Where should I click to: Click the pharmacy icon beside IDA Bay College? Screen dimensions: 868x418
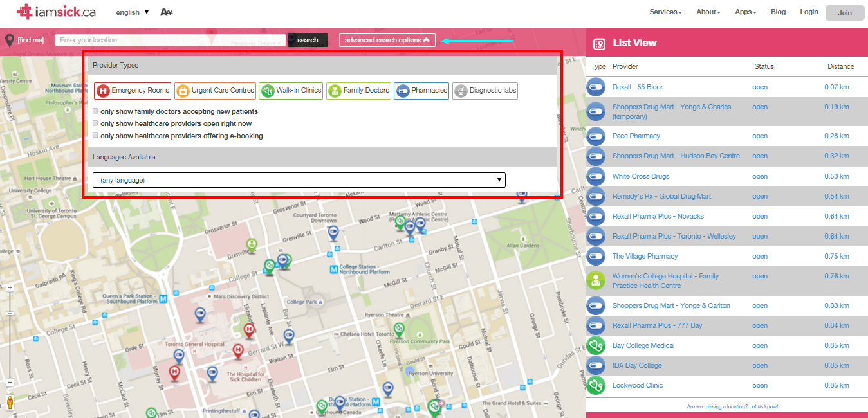tap(596, 365)
